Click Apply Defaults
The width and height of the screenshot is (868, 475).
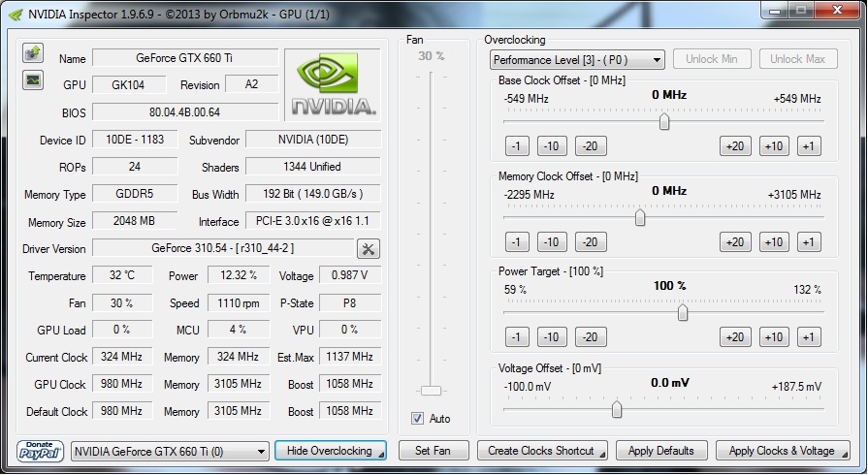tap(661, 451)
